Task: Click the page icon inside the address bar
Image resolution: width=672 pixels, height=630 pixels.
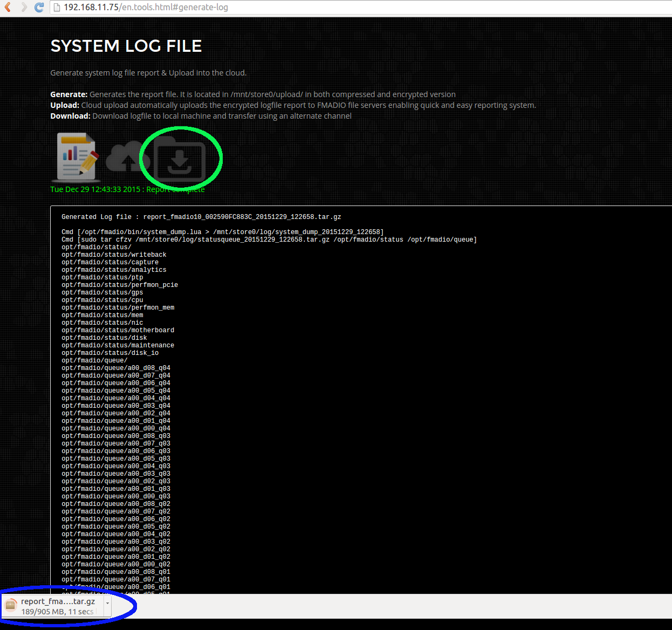Action: (x=56, y=7)
